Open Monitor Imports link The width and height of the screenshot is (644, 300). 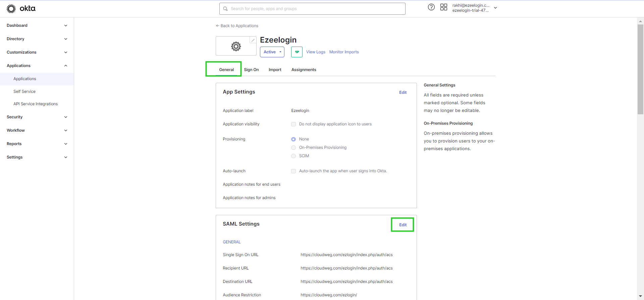tap(344, 52)
